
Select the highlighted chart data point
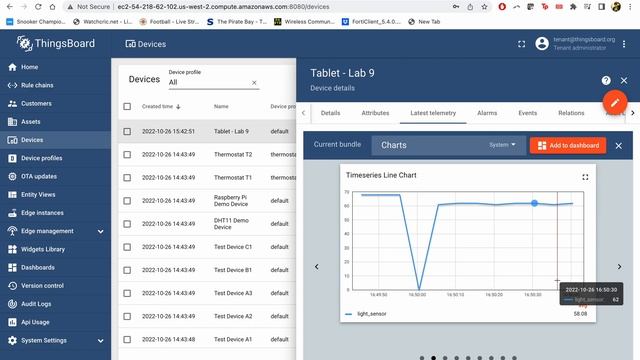pos(534,203)
